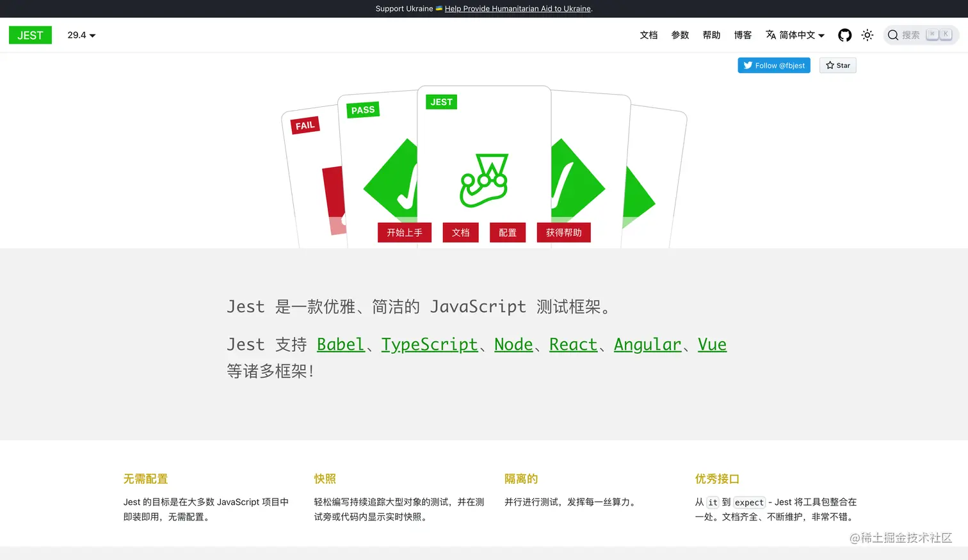Click the translate icon beside 简体中文
Image resolution: width=968 pixels, height=560 pixels.
click(771, 35)
